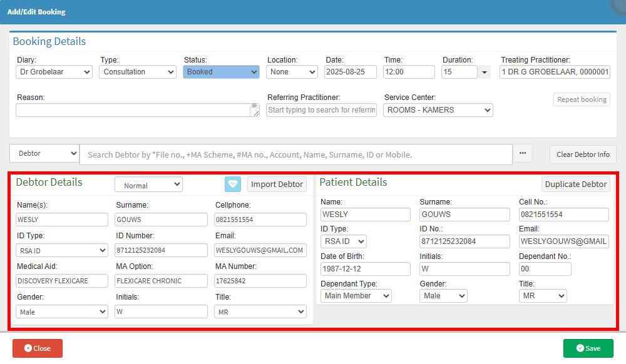Select the patient Dependant Type dropdown

[x=356, y=296]
